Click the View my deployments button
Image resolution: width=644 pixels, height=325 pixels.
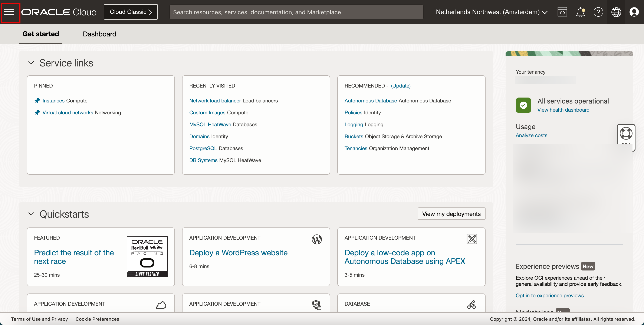tap(451, 214)
